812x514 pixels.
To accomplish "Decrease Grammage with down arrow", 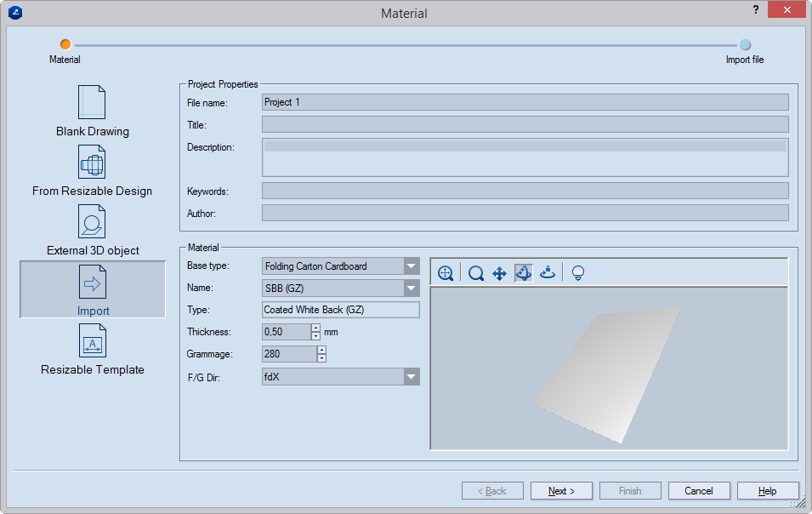I will click(321, 358).
